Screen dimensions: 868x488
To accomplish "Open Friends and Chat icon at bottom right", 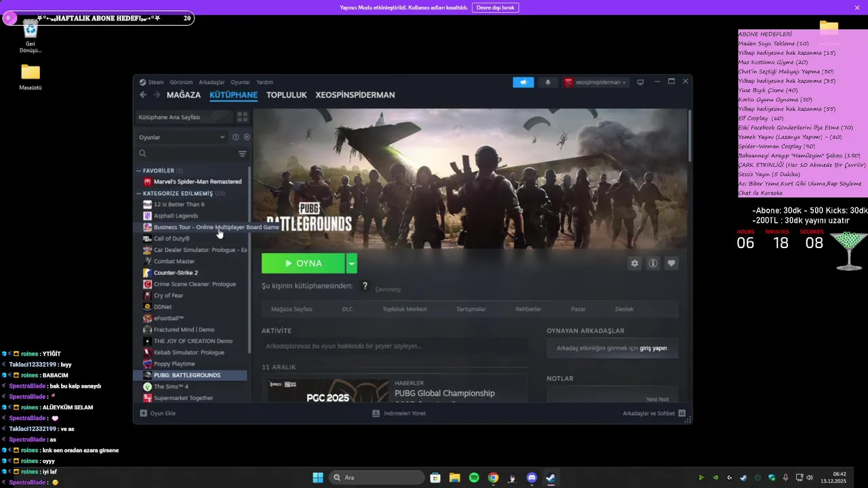I will coord(682,413).
